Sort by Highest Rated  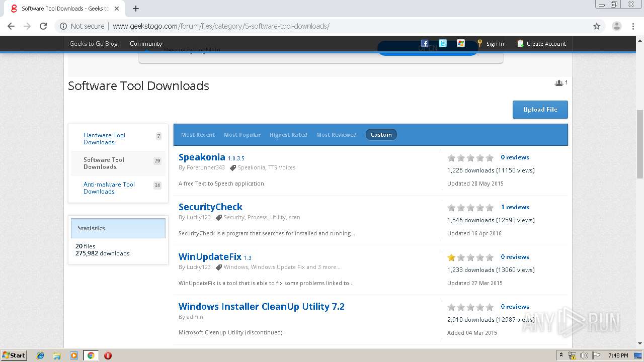pyautogui.click(x=288, y=135)
